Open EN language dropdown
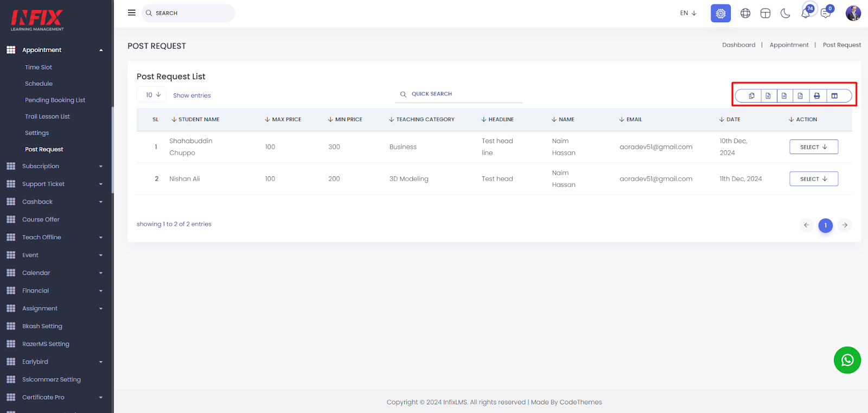Screen dimensions: 868x413 pos(688,13)
